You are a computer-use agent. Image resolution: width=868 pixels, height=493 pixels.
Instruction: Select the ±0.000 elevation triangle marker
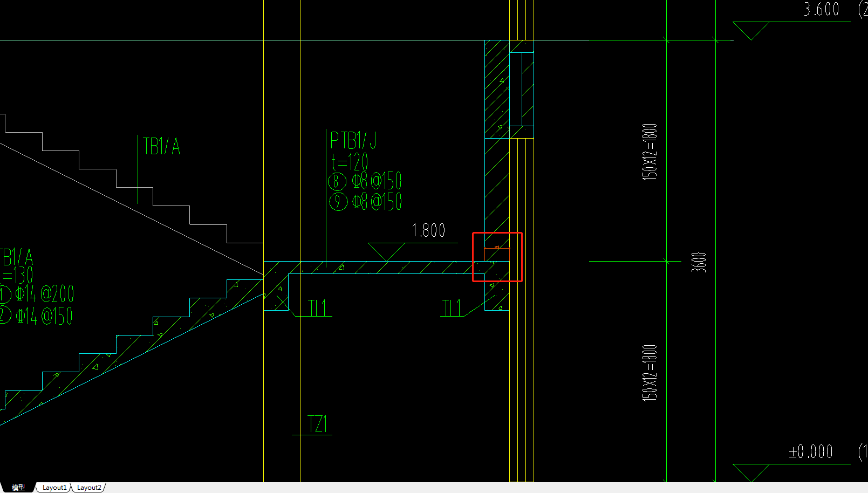pos(751,473)
